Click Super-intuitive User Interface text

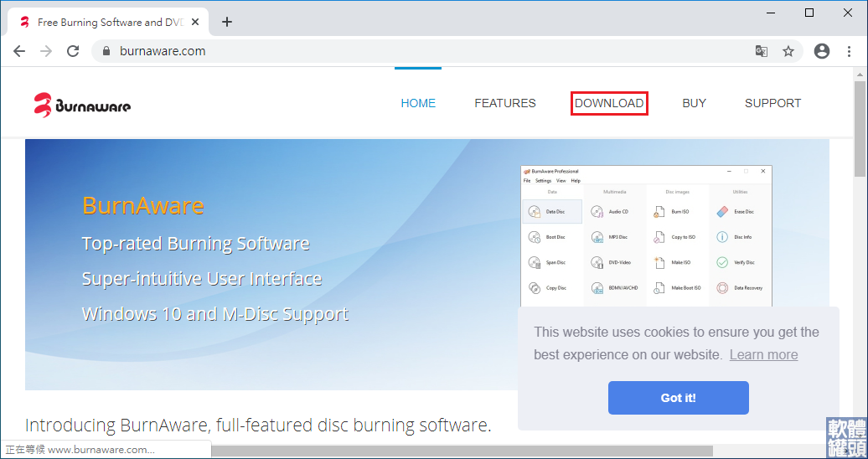201,278
